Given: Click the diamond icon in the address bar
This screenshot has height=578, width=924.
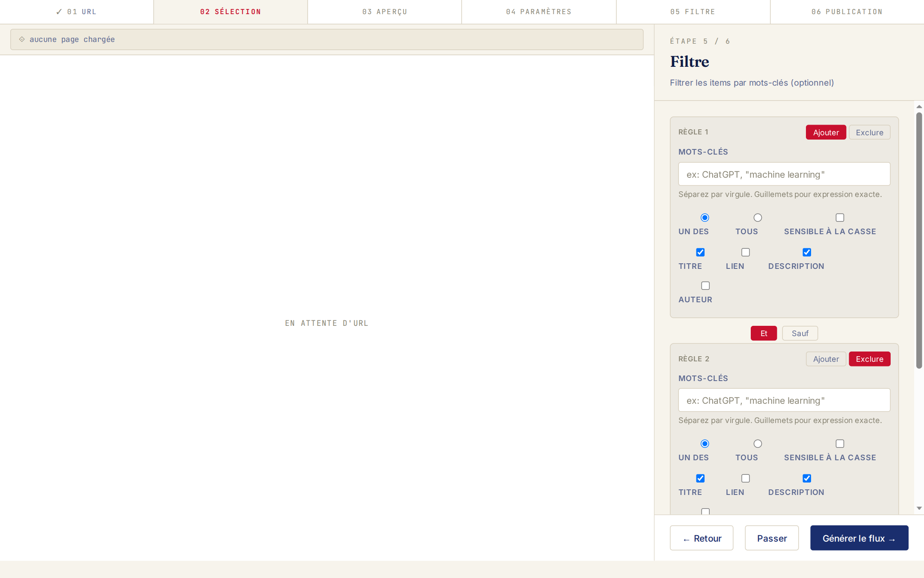Looking at the screenshot, I should tap(22, 39).
